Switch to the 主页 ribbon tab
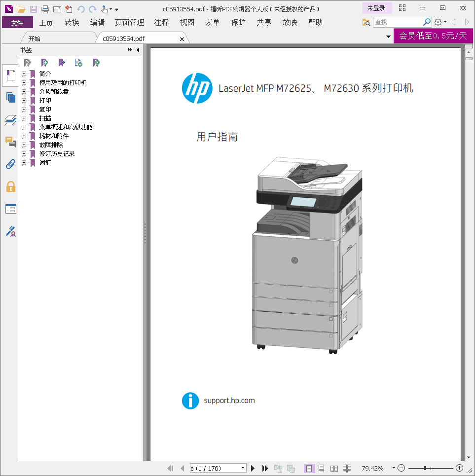Image resolution: width=475 pixels, height=476 pixels. click(x=46, y=23)
